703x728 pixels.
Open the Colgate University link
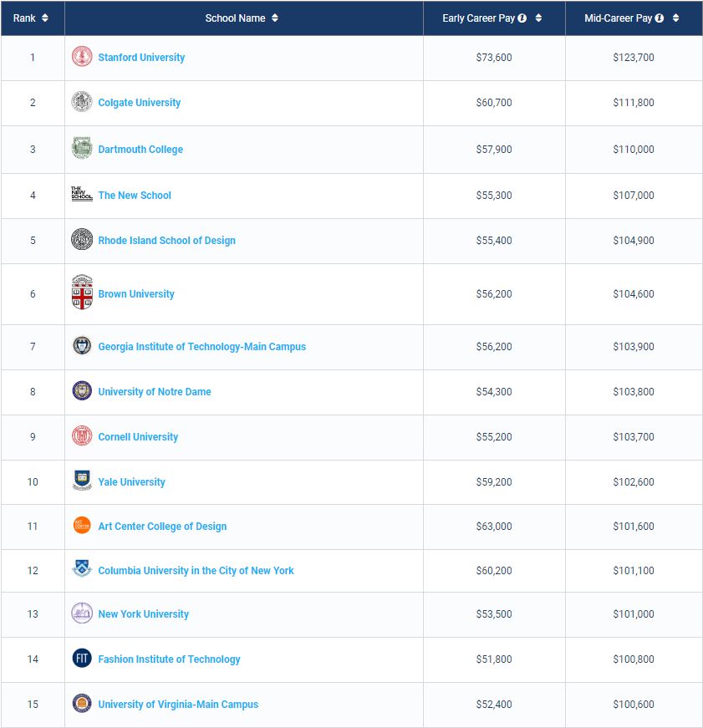pos(140,103)
